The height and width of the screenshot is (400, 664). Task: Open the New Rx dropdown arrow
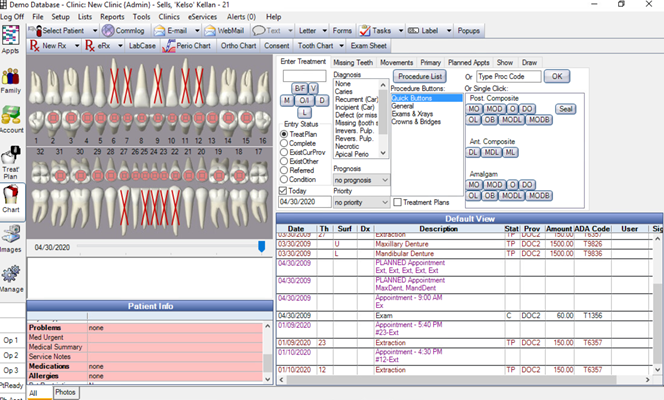[77, 46]
